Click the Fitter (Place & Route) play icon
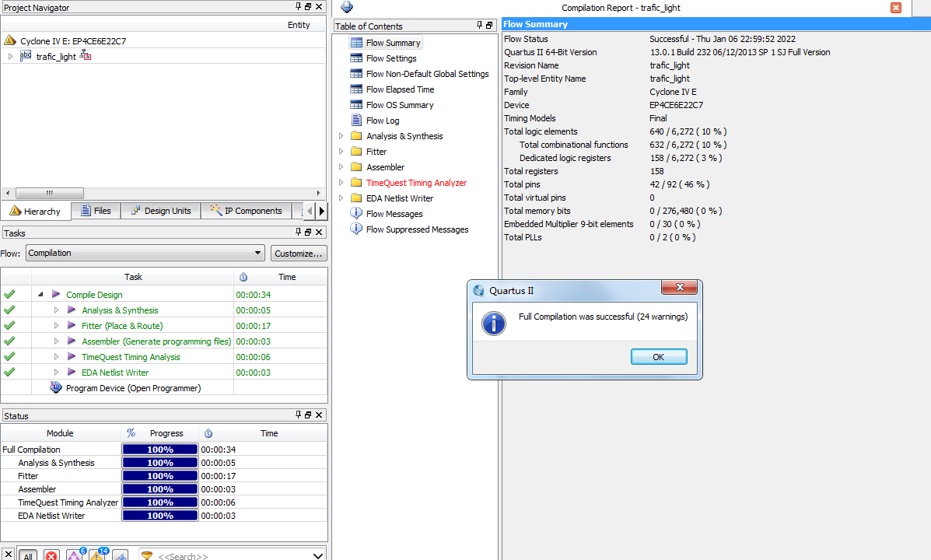Viewport: 931px width, 560px height. point(72,325)
